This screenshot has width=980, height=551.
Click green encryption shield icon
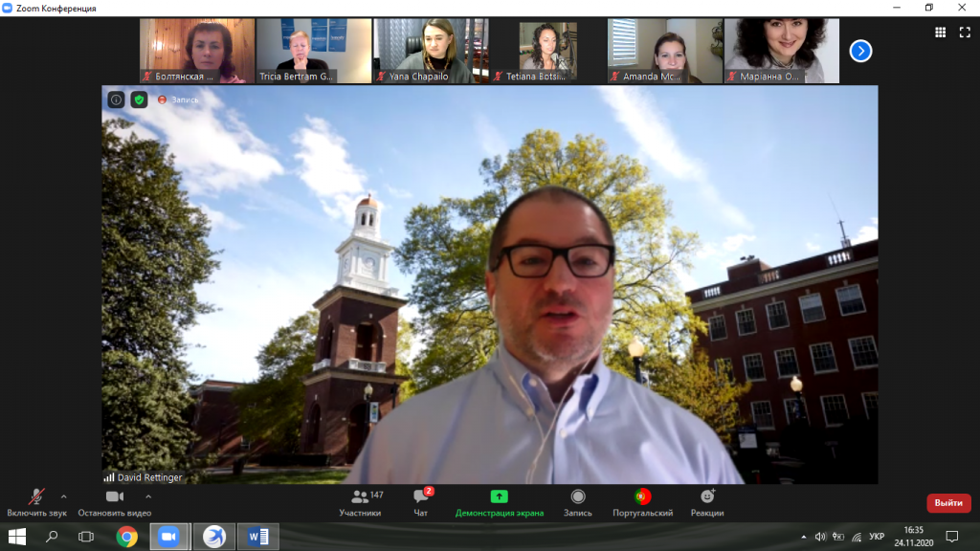(x=139, y=99)
